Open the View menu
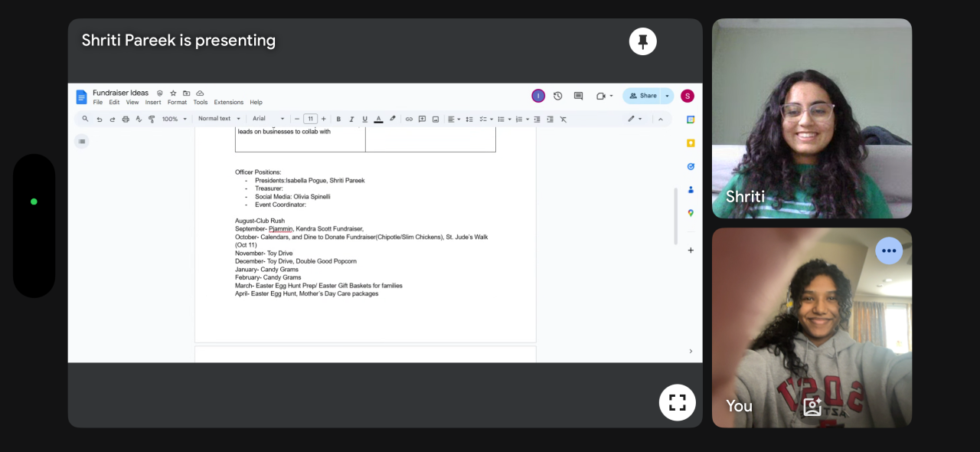 (132, 103)
